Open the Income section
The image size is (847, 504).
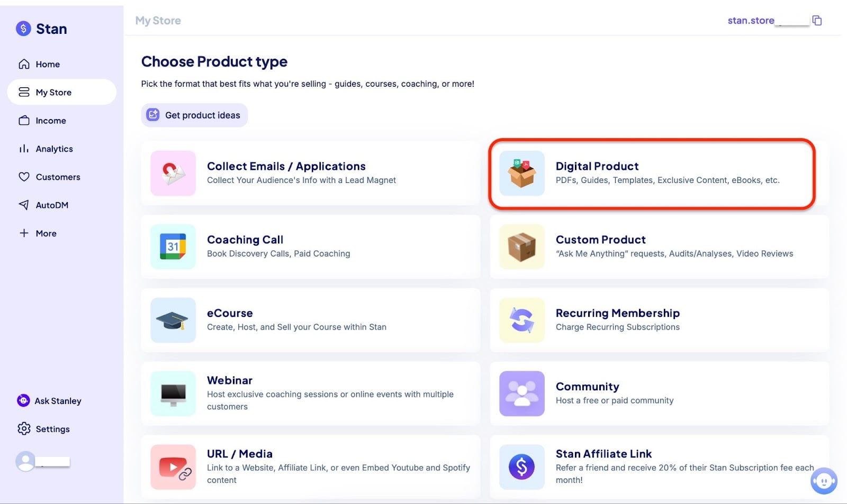pyautogui.click(x=61, y=121)
